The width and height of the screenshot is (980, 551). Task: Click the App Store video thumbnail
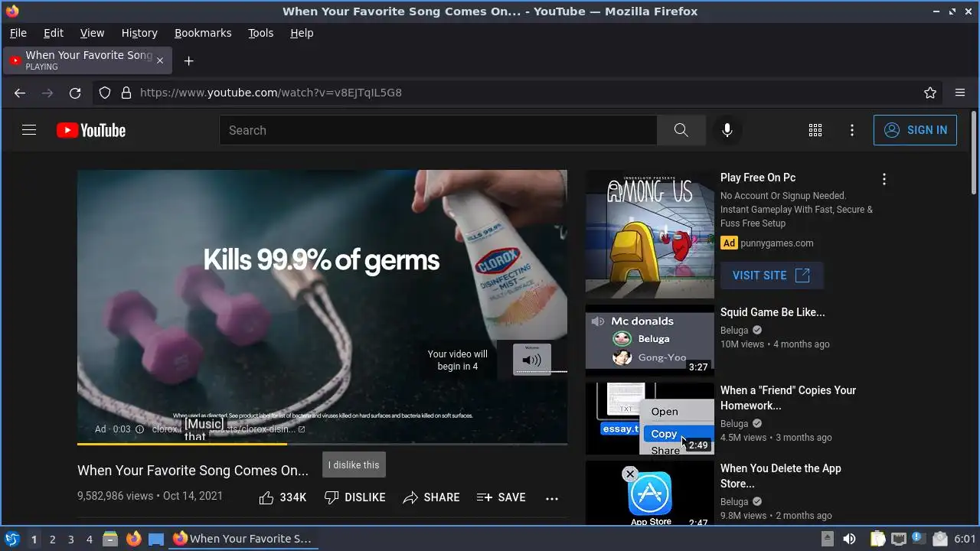650,493
